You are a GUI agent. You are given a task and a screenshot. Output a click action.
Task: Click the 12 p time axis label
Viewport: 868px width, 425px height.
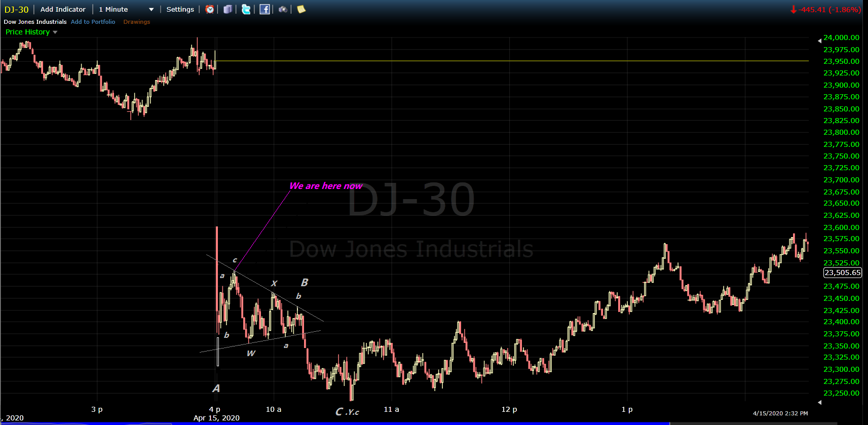pyautogui.click(x=509, y=409)
